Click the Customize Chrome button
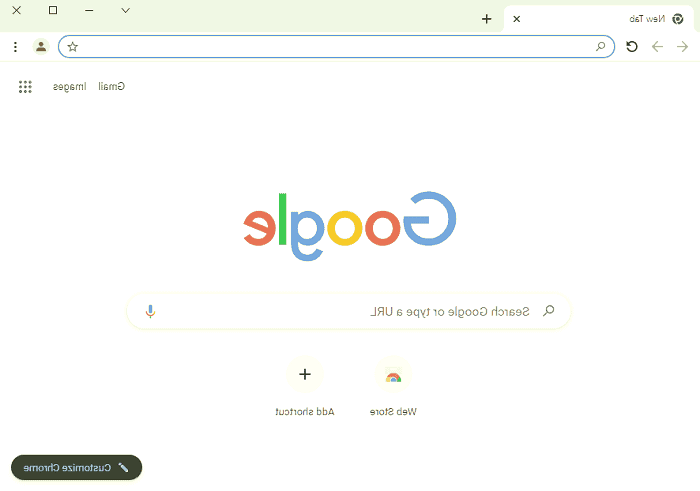The width and height of the screenshot is (700, 491). click(x=76, y=467)
